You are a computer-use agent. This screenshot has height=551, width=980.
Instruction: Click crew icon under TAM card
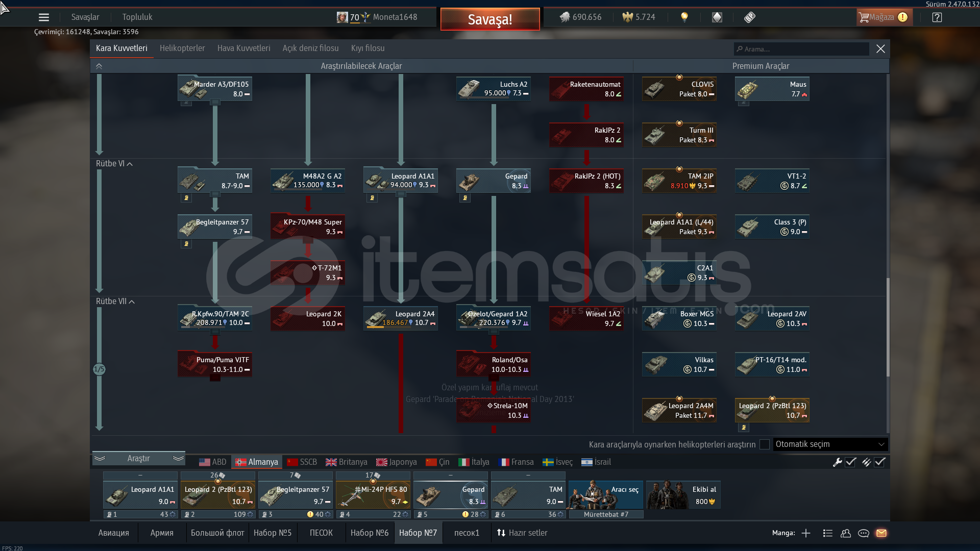tap(186, 198)
